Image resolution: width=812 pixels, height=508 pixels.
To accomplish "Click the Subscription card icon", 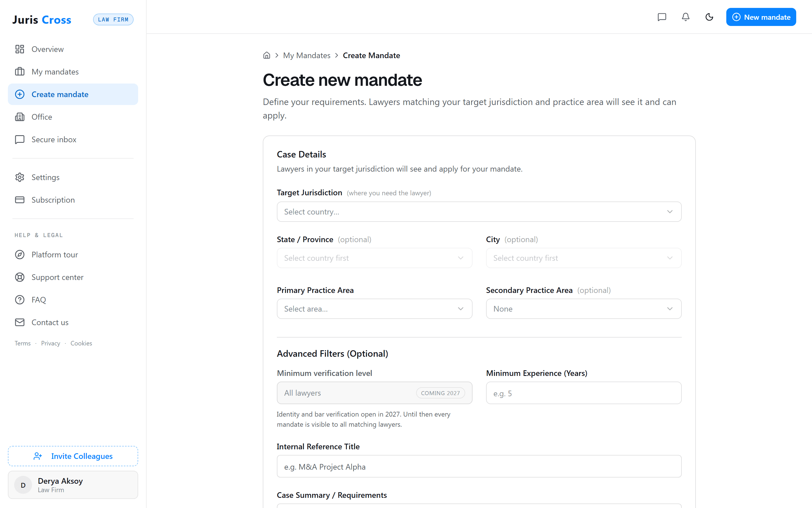I will click(20, 200).
